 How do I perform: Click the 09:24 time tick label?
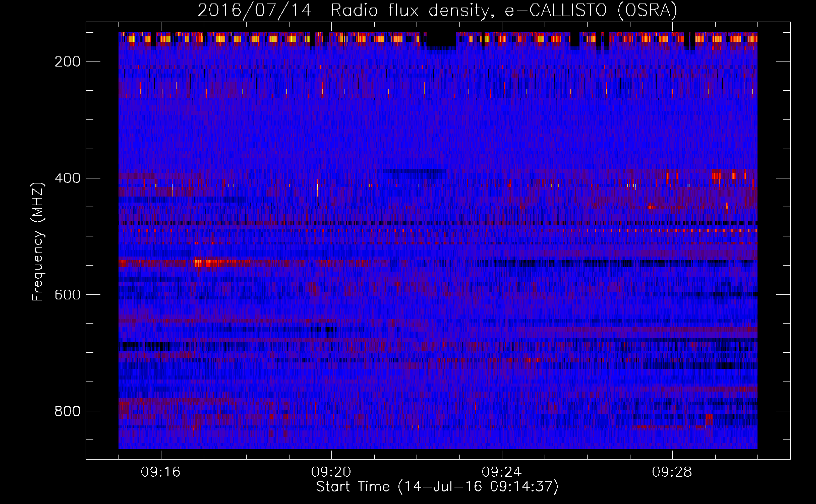[502, 472]
